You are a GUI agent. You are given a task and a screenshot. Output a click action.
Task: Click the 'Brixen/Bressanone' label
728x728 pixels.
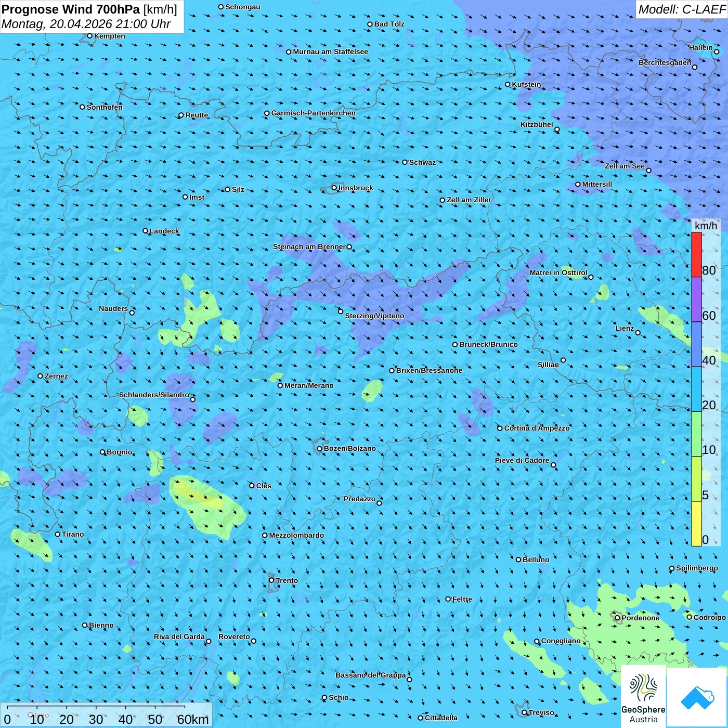pyautogui.click(x=429, y=370)
